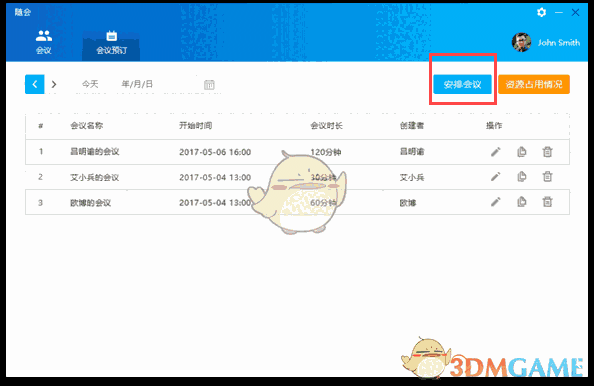The height and width of the screenshot is (386, 594).
Task: Copy the 艾小兵的会议 meeting
Action: 522,177
